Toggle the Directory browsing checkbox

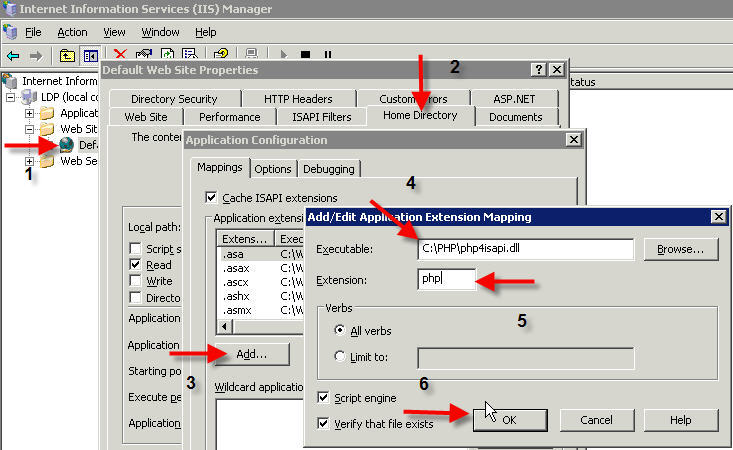coord(135,297)
